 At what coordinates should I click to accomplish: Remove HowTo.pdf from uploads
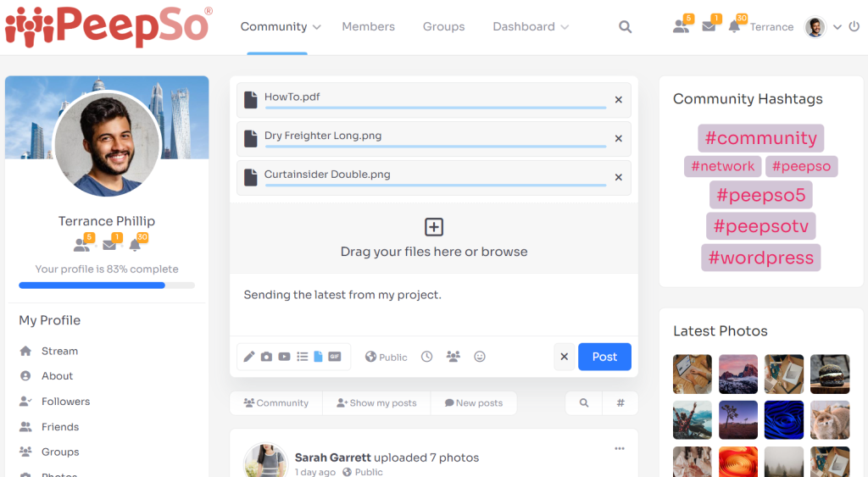pos(618,100)
